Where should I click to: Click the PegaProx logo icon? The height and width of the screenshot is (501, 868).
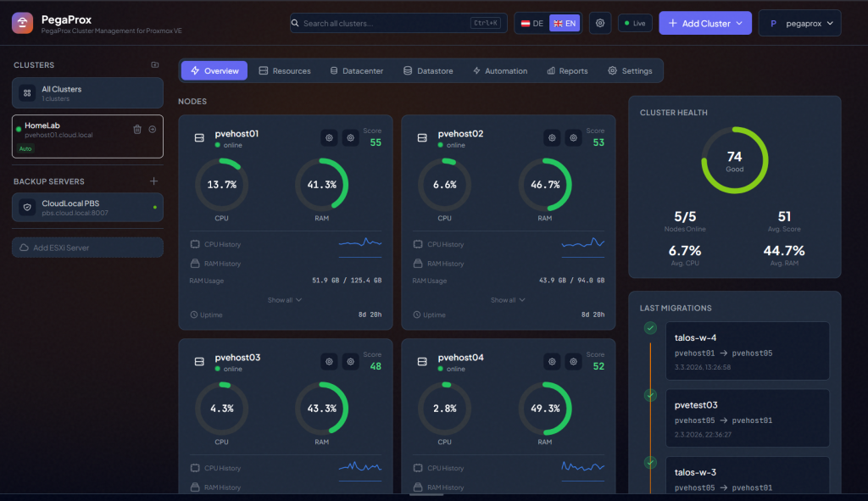click(22, 23)
